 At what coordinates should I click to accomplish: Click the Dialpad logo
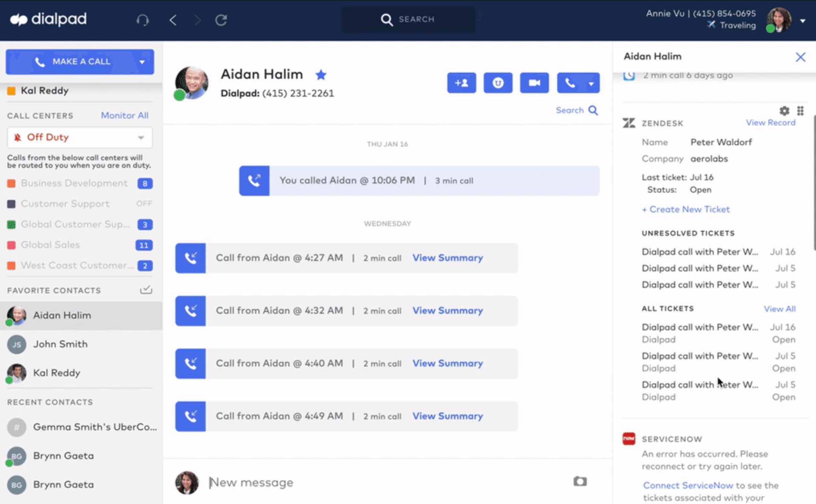pyautogui.click(x=48, y=19)
